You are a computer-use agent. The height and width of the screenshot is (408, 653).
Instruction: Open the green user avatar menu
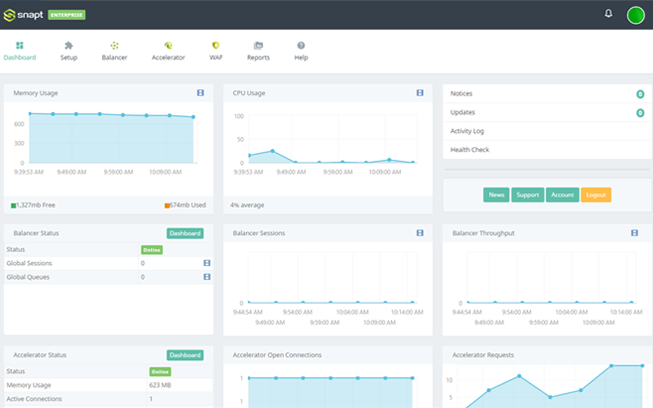[x=635, y=14]
